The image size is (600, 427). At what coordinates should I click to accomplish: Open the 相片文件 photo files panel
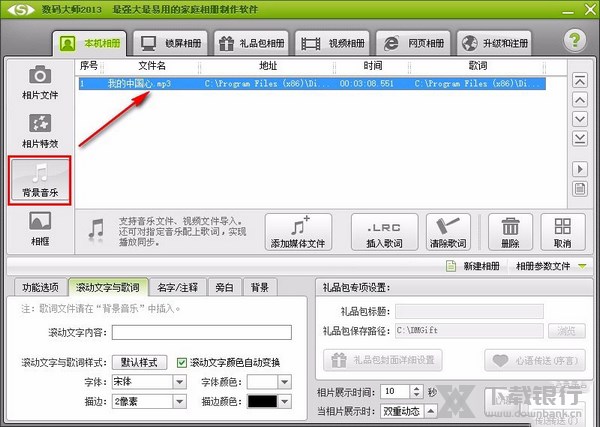[x=39, y=83]
